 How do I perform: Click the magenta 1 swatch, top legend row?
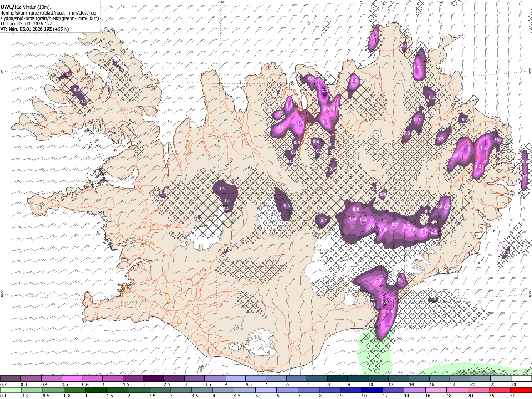pos(112,378)
